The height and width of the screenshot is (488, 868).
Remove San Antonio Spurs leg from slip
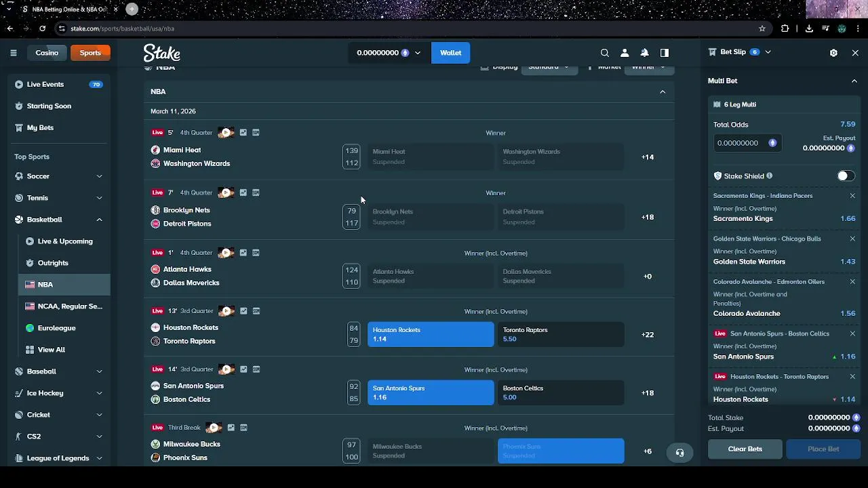pyautogui.click(x=852, y=333)
